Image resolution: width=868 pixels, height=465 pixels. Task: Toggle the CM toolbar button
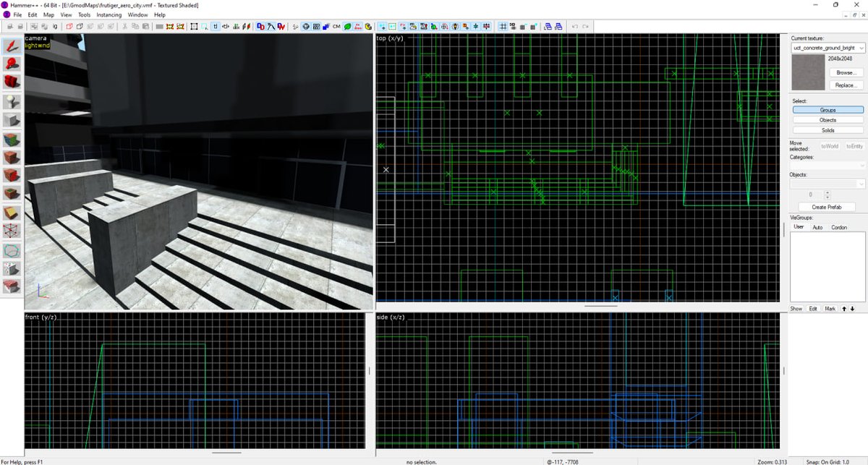pos(336,27)
